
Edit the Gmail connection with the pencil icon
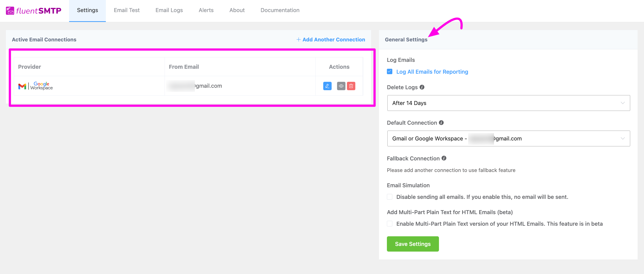pos(327,86)
